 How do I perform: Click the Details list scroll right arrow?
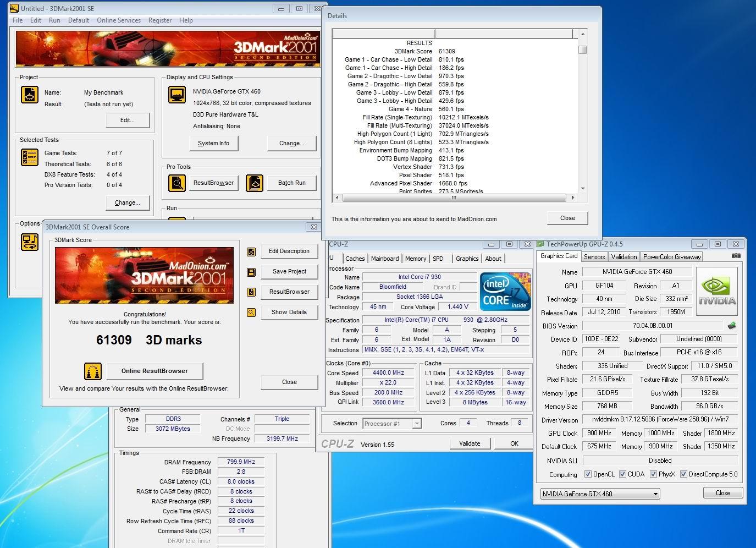click(x=573, y=198)
